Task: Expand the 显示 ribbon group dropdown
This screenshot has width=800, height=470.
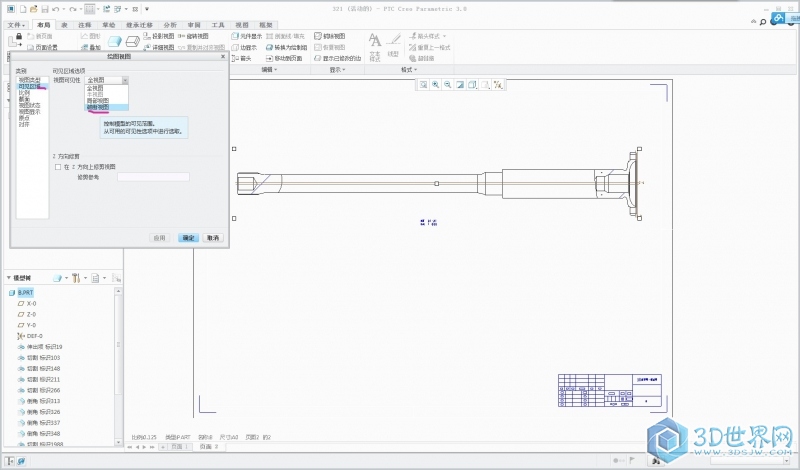Action: [337, 69]
